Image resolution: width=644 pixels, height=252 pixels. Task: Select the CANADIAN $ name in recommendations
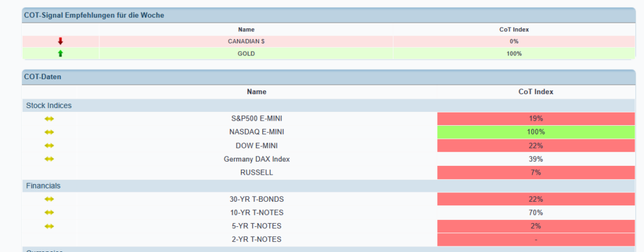point(247,41)
